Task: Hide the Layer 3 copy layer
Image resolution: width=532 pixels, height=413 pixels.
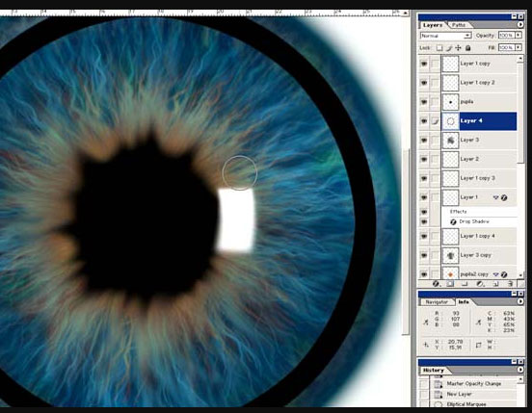Action: click(424, 255)
